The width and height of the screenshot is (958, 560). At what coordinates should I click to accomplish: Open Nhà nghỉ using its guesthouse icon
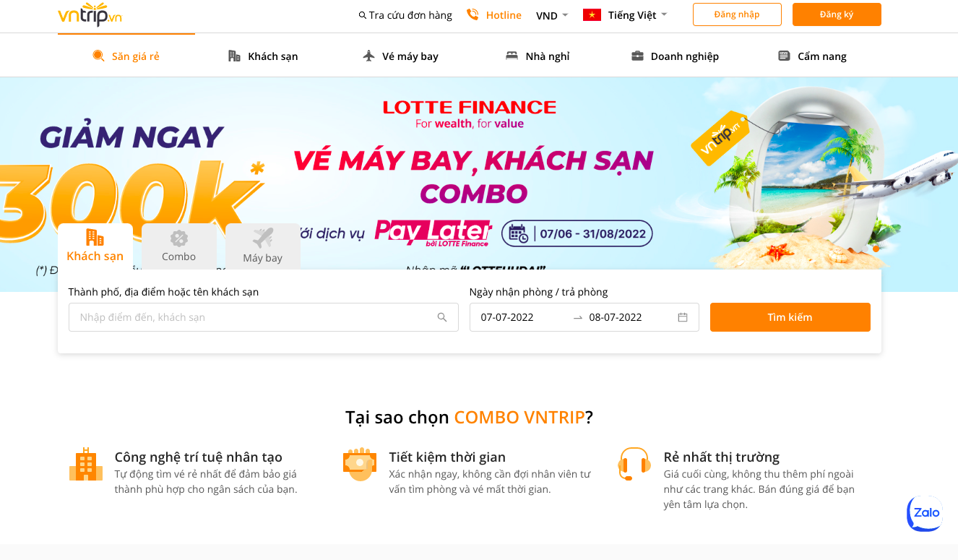pos(512,54)
